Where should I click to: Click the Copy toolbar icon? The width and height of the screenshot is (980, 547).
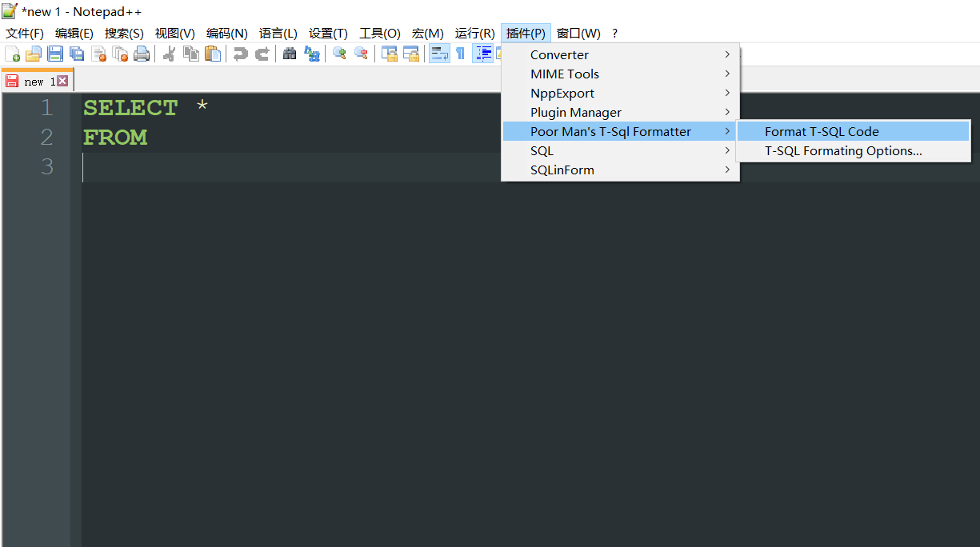[191, 54]
